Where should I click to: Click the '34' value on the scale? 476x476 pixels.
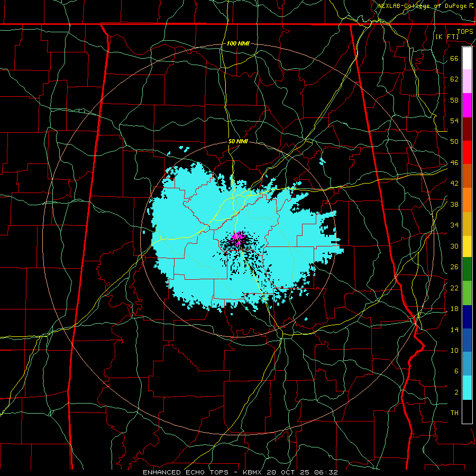tap(454, 225)
